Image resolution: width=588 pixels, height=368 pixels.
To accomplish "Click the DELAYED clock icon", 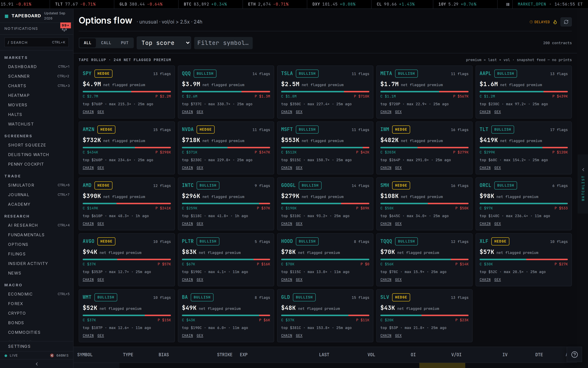I will (x=531, y=22).
